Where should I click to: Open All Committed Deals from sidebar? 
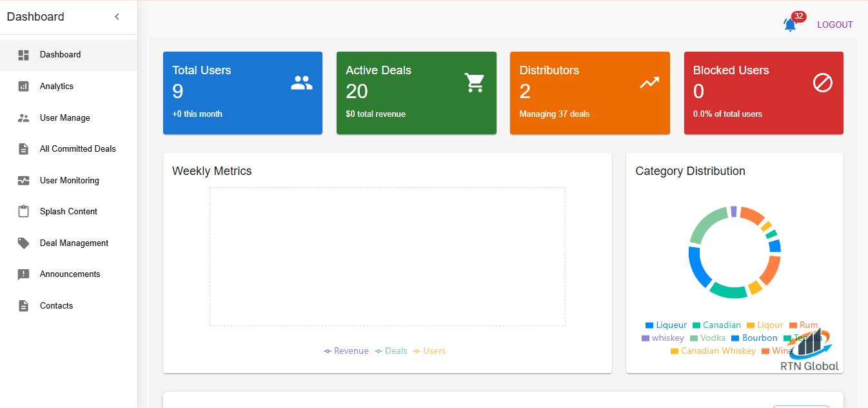(68, 148)
